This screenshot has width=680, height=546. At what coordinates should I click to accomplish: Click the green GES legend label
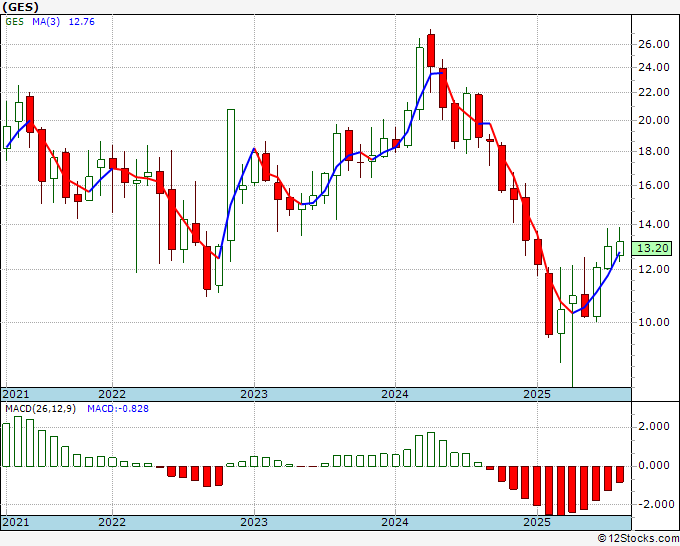[x=15, y=22]
